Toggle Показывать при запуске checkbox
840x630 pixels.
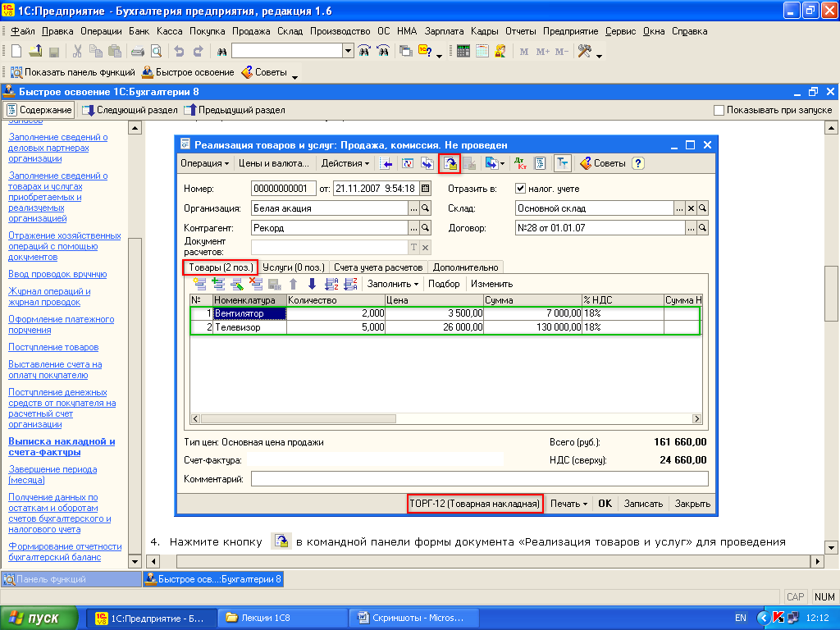pos(719,111)
